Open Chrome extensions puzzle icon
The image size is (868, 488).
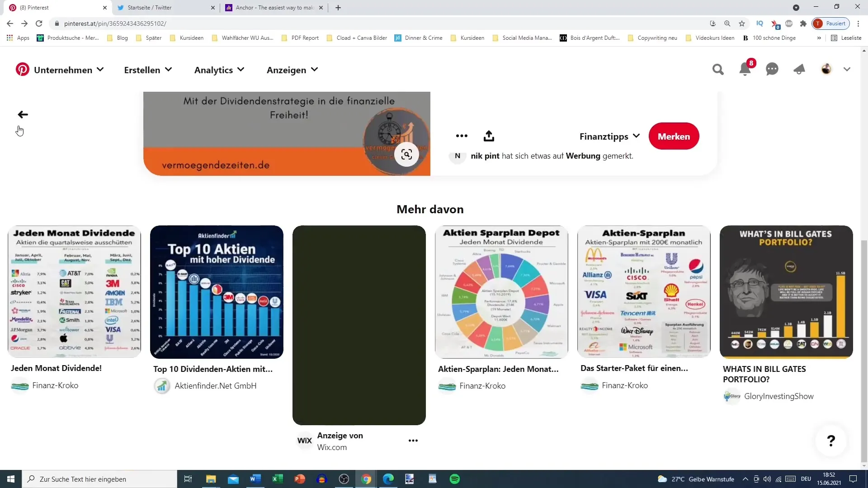click(803, 23)
